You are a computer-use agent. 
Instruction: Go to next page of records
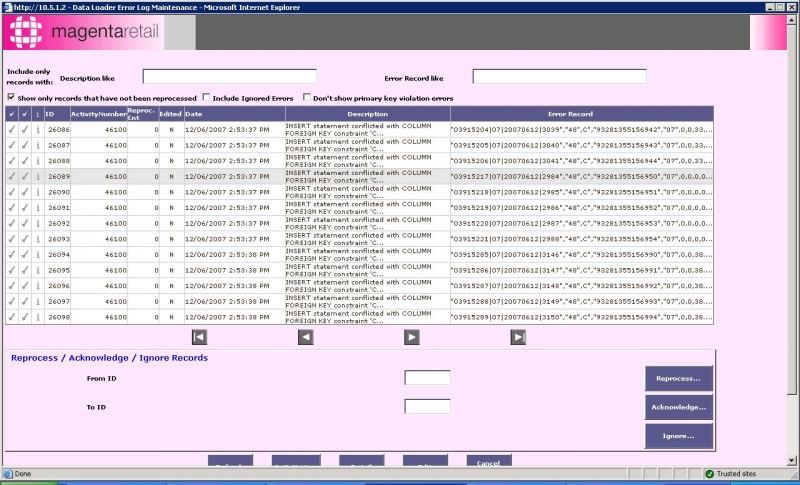[412, 337]
